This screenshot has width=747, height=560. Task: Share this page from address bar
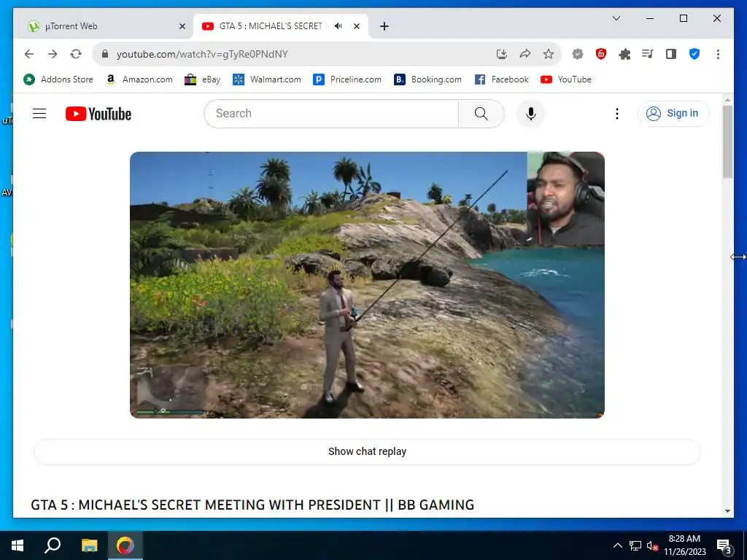[525, 54]
